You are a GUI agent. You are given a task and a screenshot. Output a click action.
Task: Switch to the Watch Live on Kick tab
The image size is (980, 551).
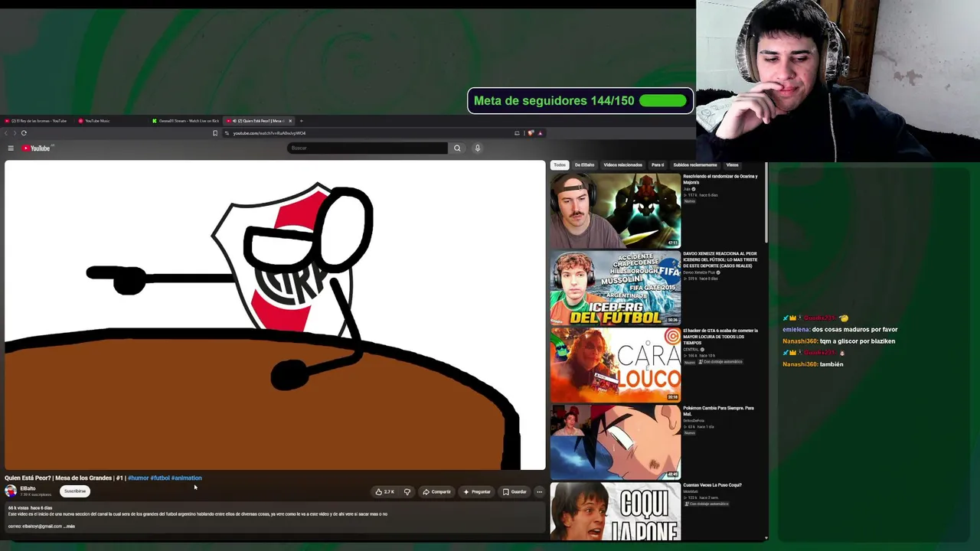tap(186, 121)
